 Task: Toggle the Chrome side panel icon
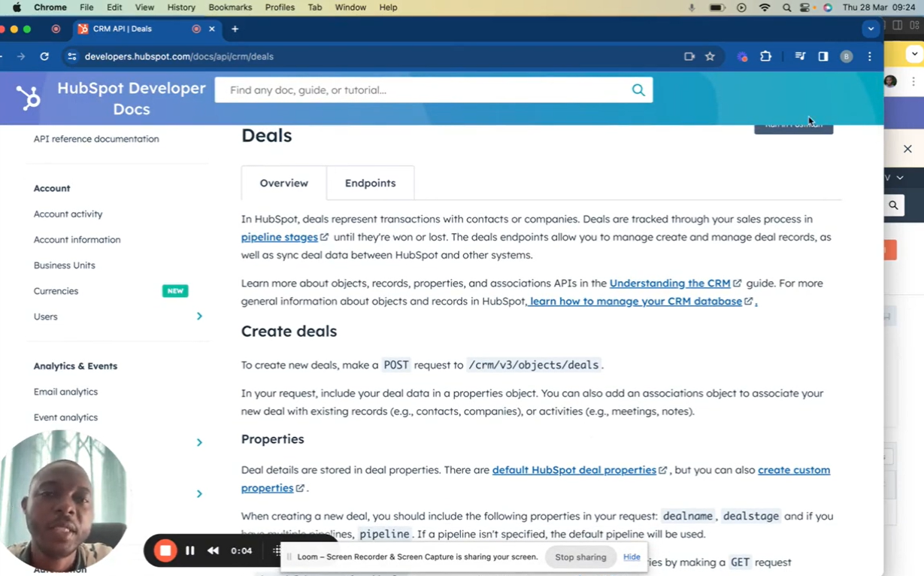823,56
